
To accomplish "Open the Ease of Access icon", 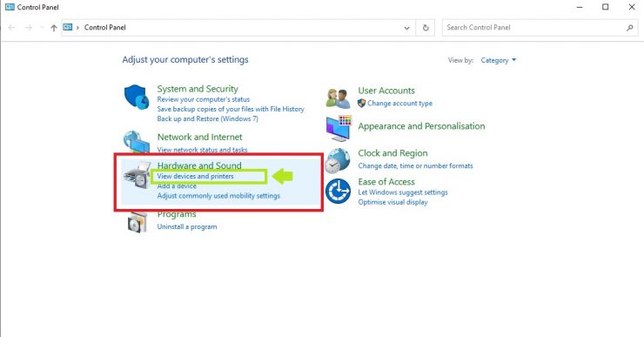I will (x=338, y=191).
